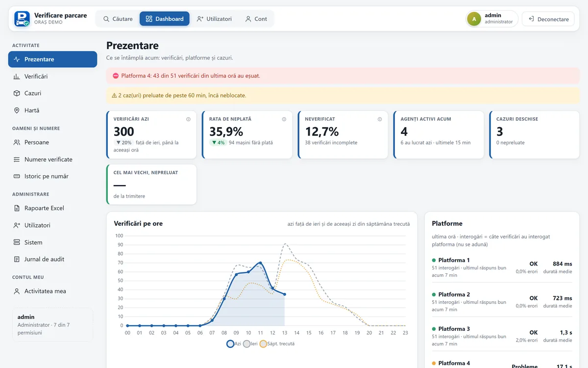Open Activitatea mea in the sidebar

click(52, 291)
